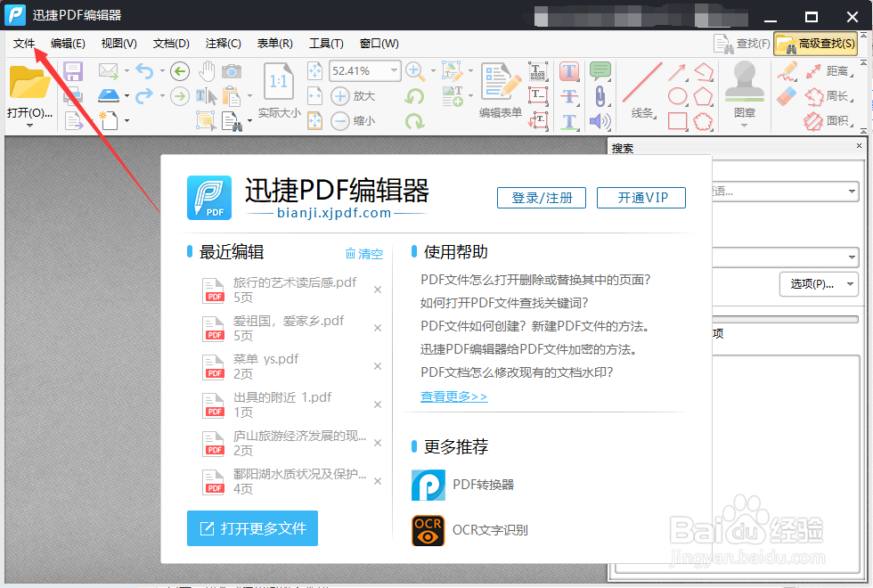
Task: Select the oval shape tool
Action: 677,96
